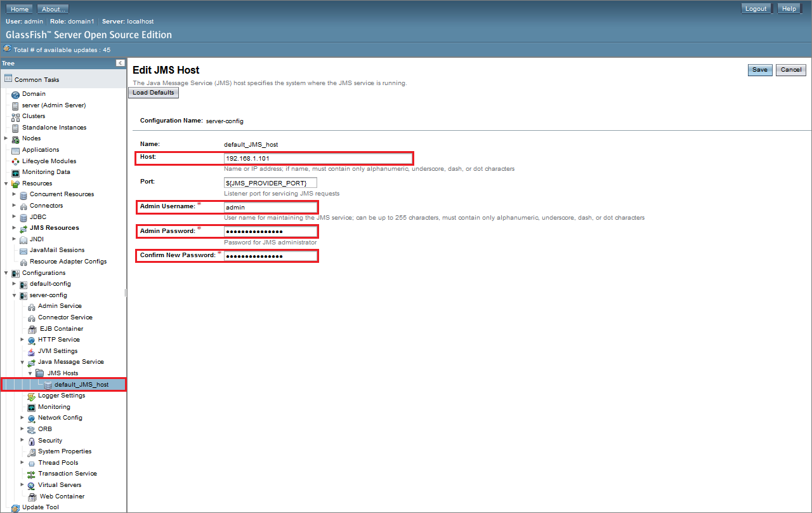Click the EJB Container icon
This screenshot has height=513, width=812.
(x=33, y=329)
